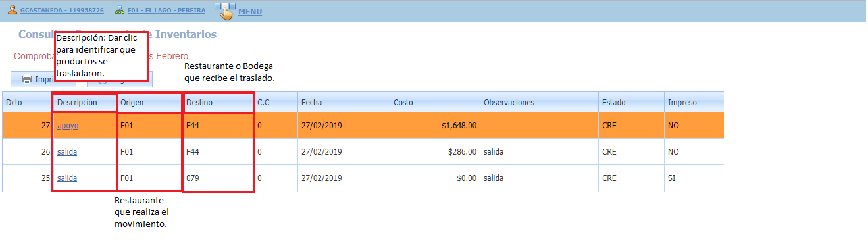Click the destination F44 cell in row 26
Image resolution: width=868 pixels, height=240 pixels.
click(218, 151)
